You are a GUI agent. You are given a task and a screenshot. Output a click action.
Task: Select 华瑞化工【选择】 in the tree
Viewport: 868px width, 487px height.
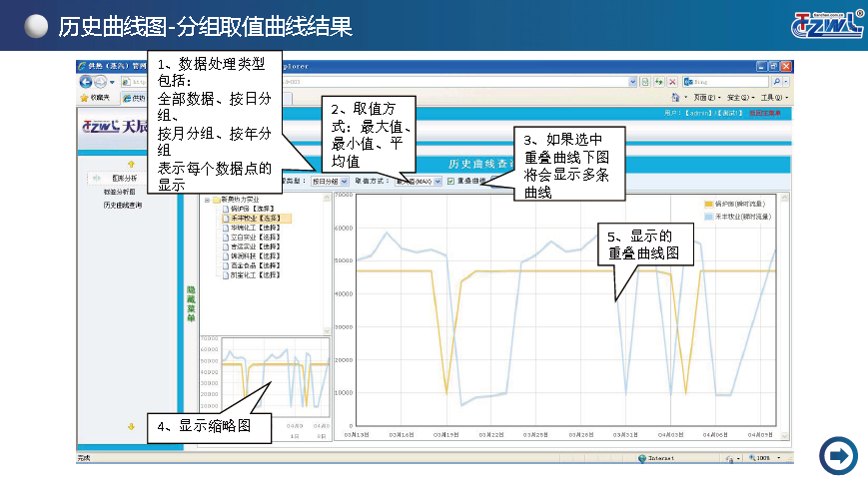[x=255, y=228]
